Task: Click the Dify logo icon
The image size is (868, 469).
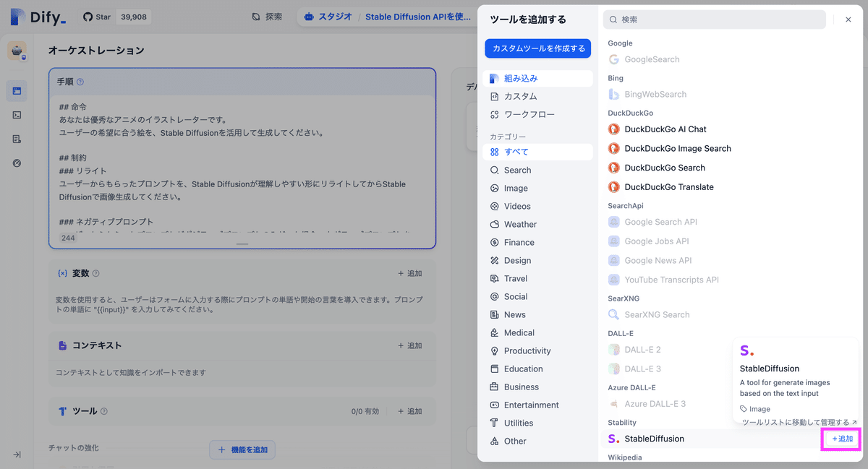Action: 16,17
